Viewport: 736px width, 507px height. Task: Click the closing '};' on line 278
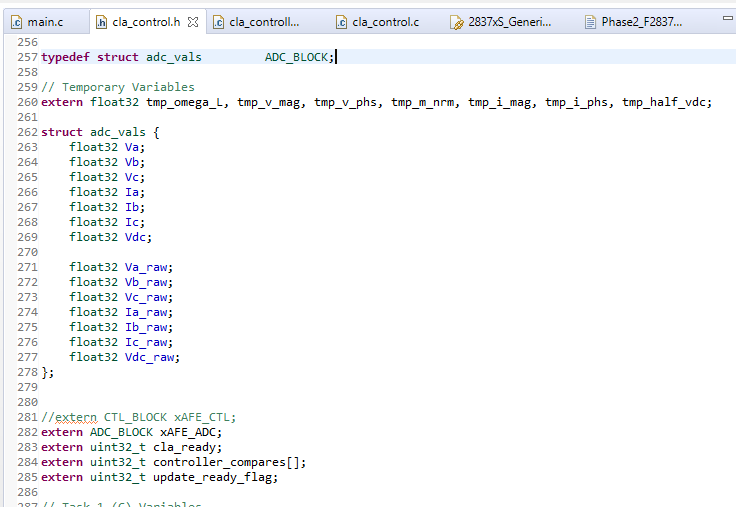[48, 373]
